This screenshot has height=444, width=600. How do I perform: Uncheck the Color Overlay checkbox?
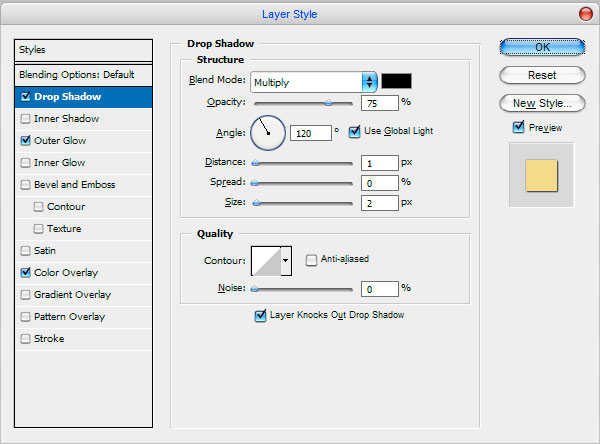tap(26, 273)
